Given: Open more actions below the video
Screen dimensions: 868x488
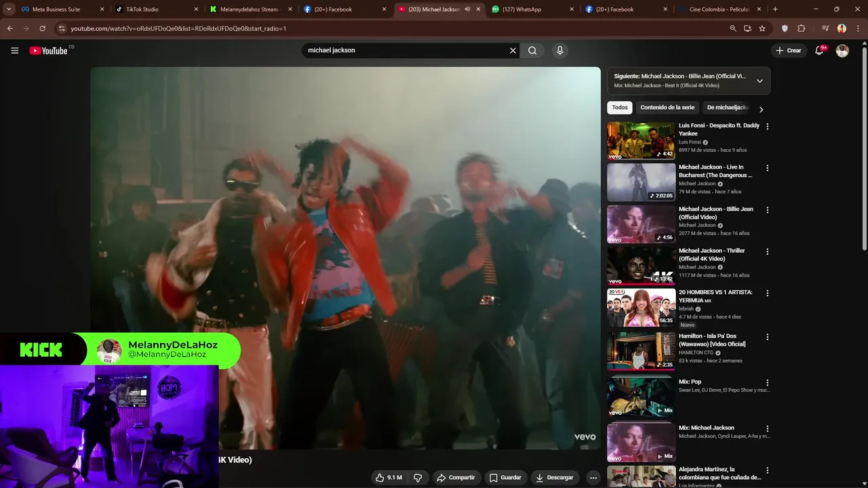Looking at the screenshot, I should 593,478.
